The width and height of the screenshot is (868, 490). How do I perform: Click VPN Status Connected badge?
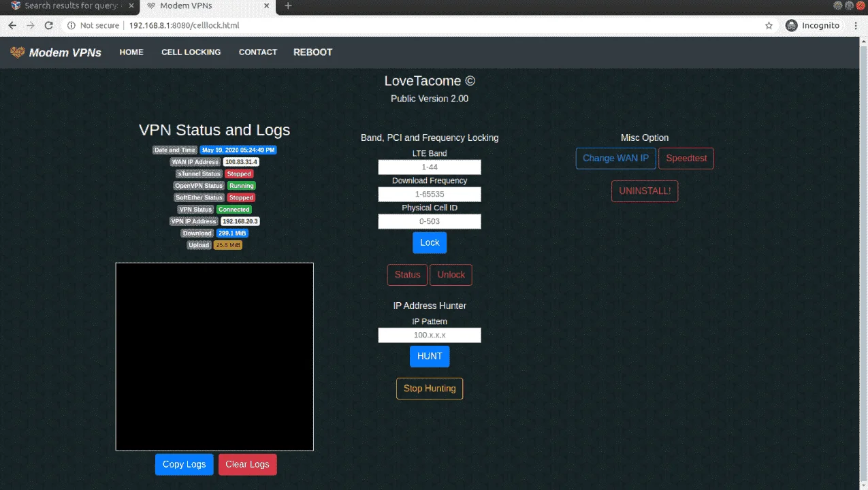(x=234, y=210)
